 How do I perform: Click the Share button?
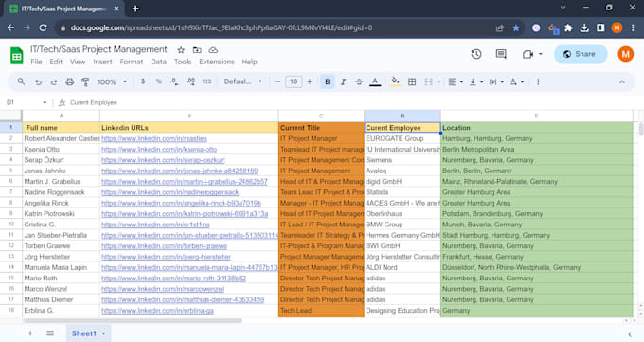581,54
